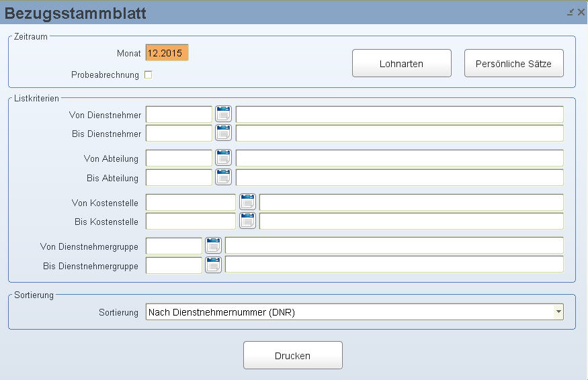Open lookup icon for Bis Abteilung
Screen dimensions: 588x380
[x=223, y=177]
